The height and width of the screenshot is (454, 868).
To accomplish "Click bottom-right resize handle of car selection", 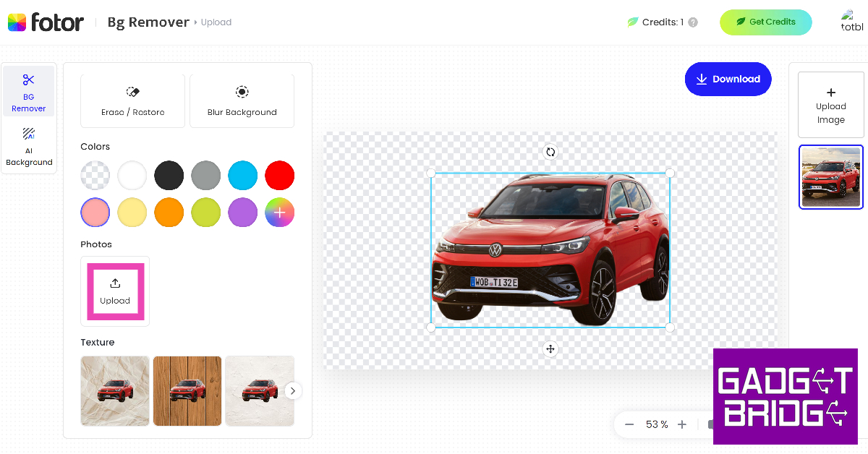I will (670, 327).
